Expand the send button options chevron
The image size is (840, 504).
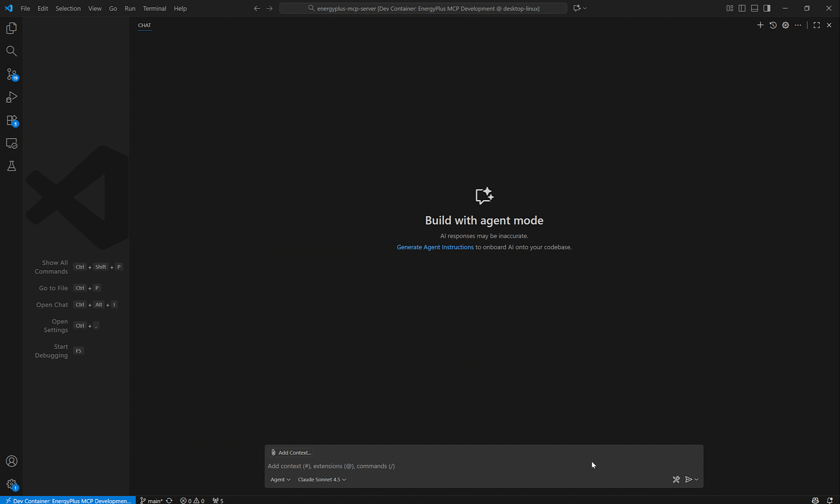pos(697,479)
